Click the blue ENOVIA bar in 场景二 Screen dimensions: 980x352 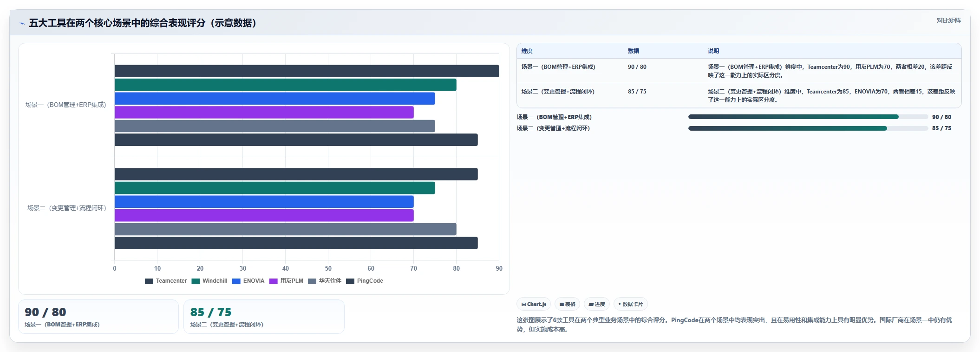tap(264, 202)
